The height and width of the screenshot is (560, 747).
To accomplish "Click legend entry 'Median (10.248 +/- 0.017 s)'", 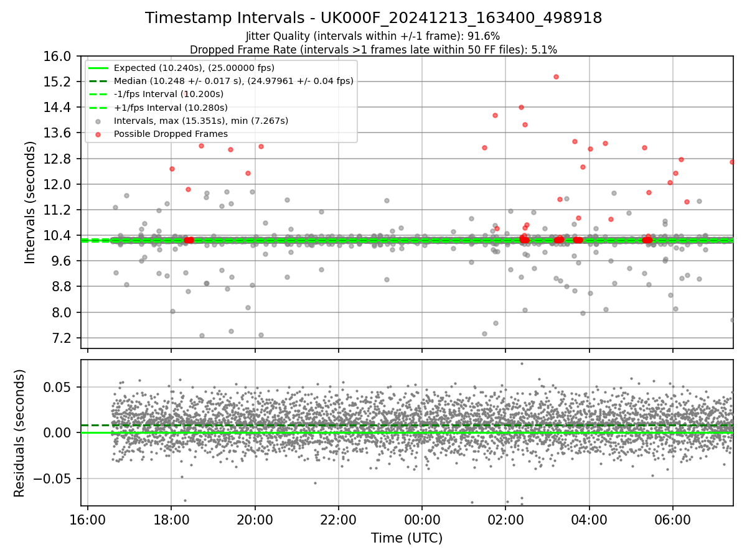I will [233, 81].
